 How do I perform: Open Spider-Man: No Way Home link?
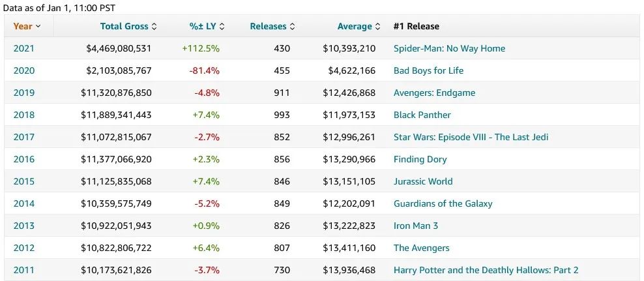point(449,48)
